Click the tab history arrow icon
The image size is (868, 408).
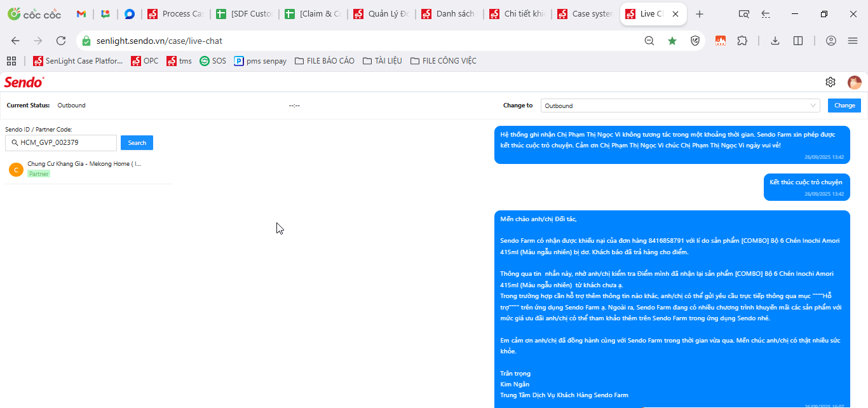766,14
